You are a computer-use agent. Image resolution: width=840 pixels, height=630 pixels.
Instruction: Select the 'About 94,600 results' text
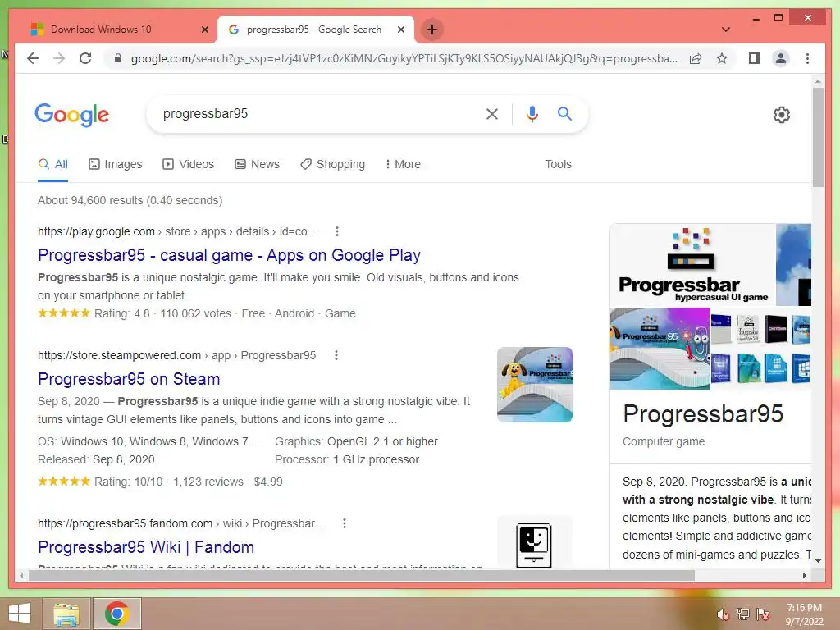tap(130, 200)
